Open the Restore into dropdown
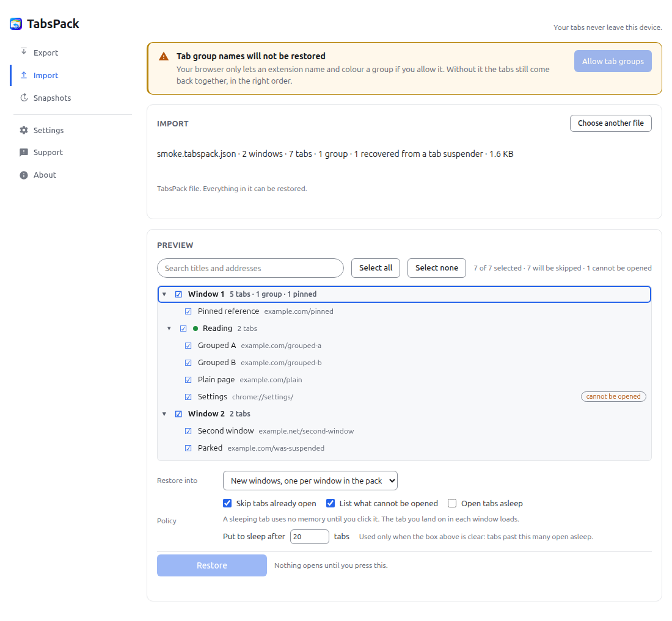Screen dimensions: 672x621 (310, 481)
